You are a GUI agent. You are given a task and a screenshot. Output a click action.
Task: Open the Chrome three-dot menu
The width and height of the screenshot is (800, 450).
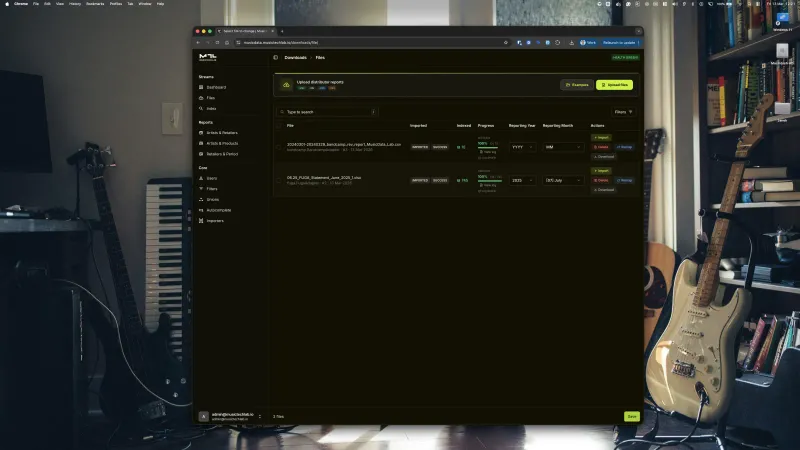tap(638, 42)
